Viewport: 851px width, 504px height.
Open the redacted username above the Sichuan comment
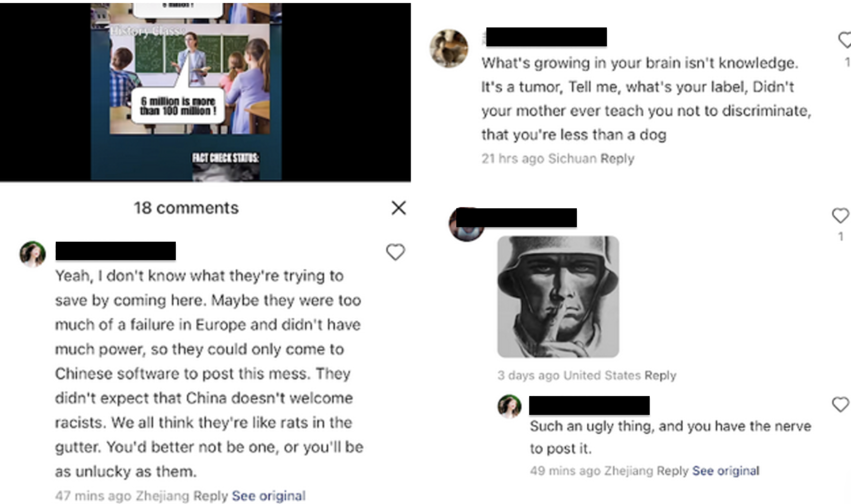(547, 37)
